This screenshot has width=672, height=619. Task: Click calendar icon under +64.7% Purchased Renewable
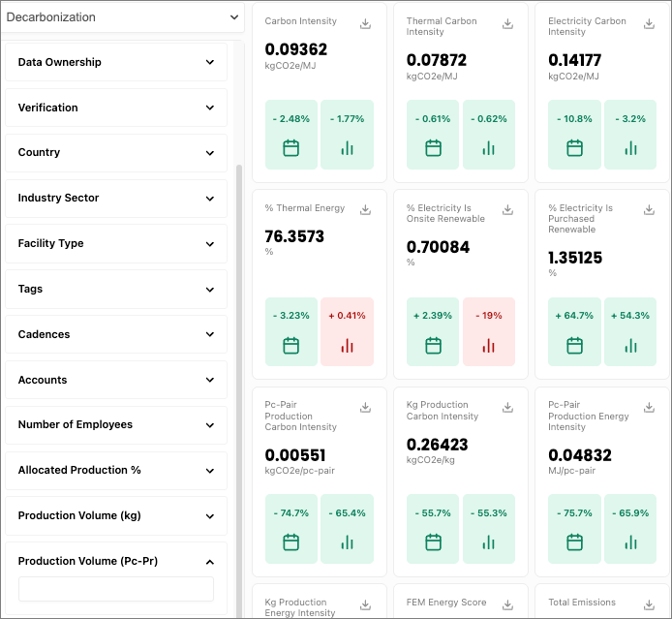click(x=574, y=346)
